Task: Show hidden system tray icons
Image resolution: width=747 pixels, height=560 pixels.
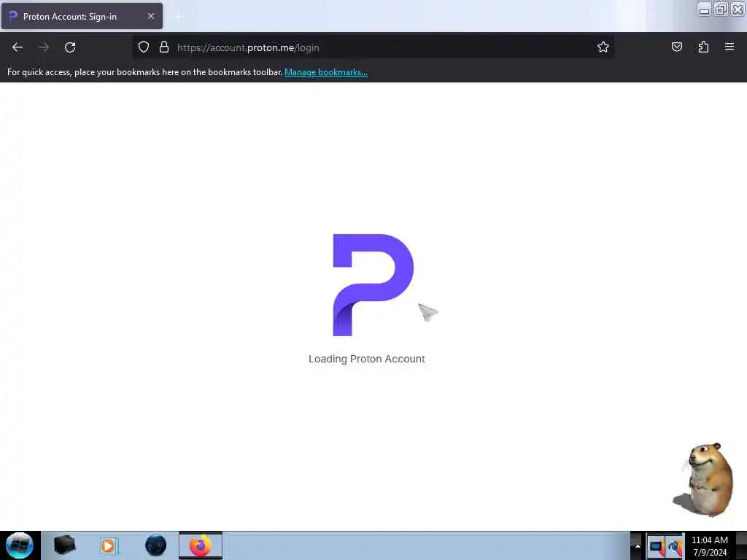Action: click(x=638, y=546)
